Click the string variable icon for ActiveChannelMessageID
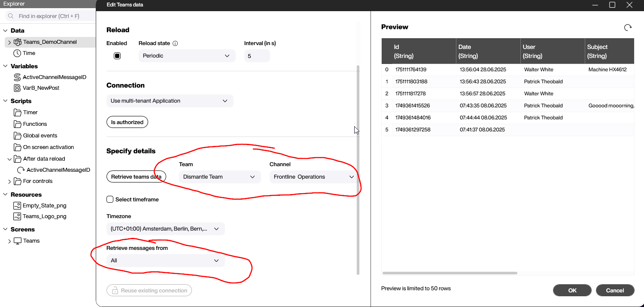Image resolution: width=644 pixels, height=307 pixels. coord(17,77)
